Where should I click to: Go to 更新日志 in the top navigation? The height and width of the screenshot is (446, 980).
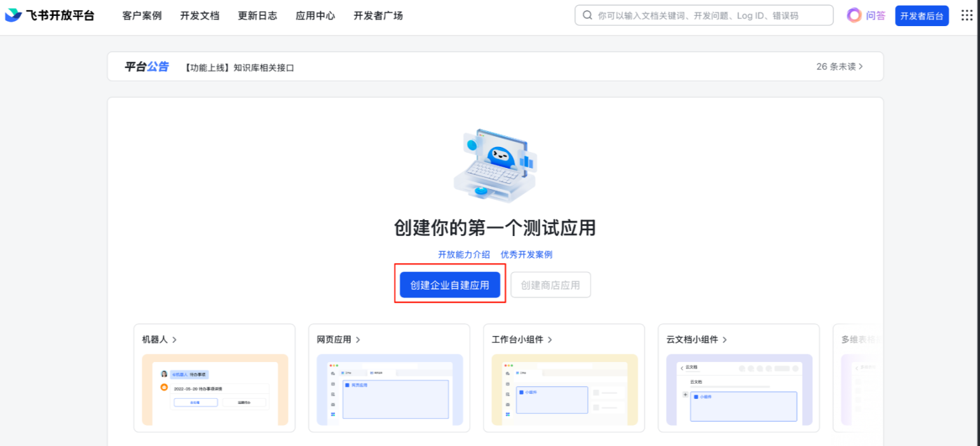click(x=257, y=16)
